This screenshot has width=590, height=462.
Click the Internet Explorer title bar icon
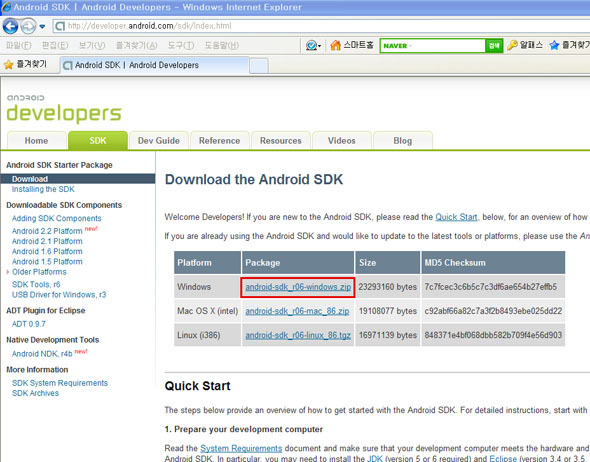[6, 7]
